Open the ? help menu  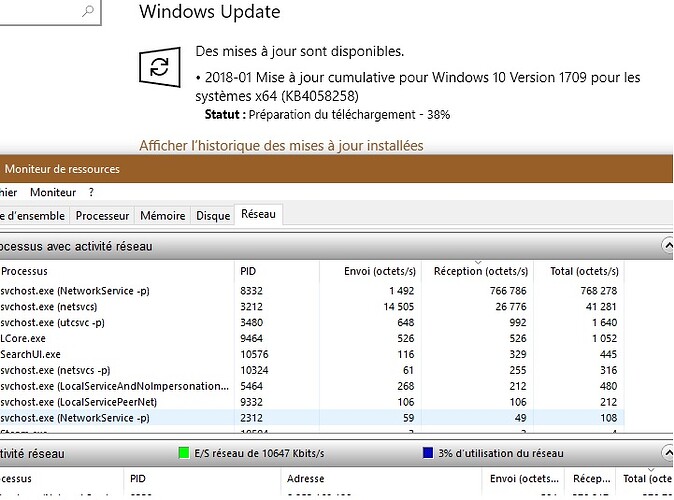point(91,192)
